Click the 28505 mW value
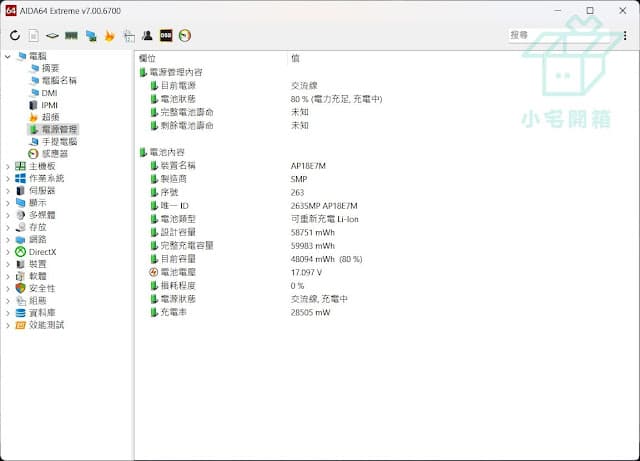This screenshot has width=640, height=461. click(x=310, y=312)
